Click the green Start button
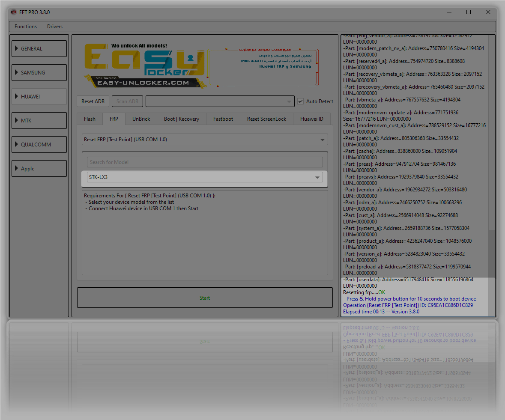This screenshot has height=420, width=505. coord(205,298)
